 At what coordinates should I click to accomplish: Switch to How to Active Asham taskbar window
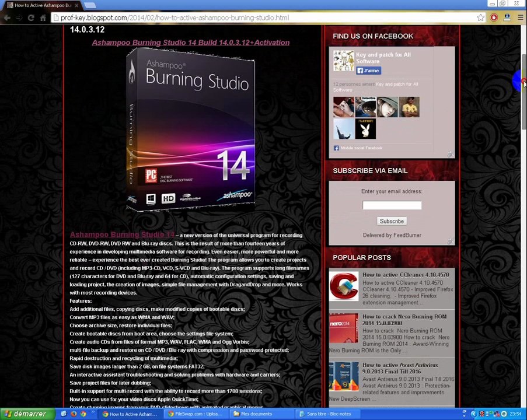click(x=131, y=414)
